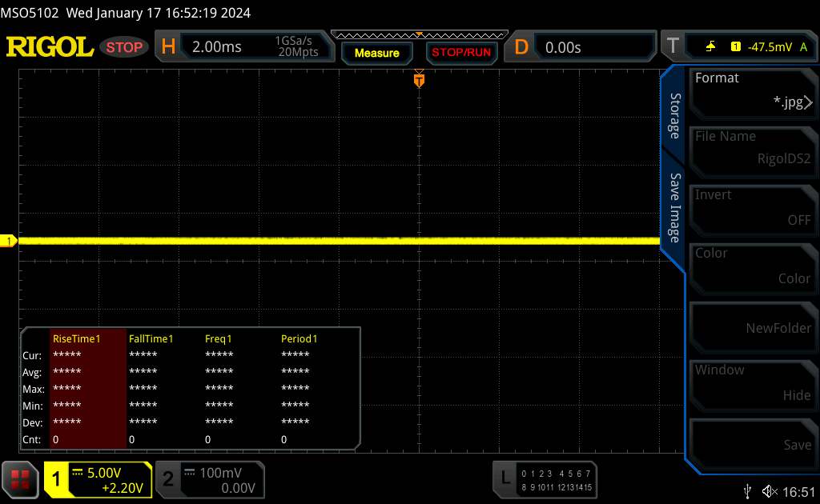Image resolution: width=820 pixels, height=504 pixels.
Task: Expand the Format *.jpg selector
Action: [x=753, y=90]
